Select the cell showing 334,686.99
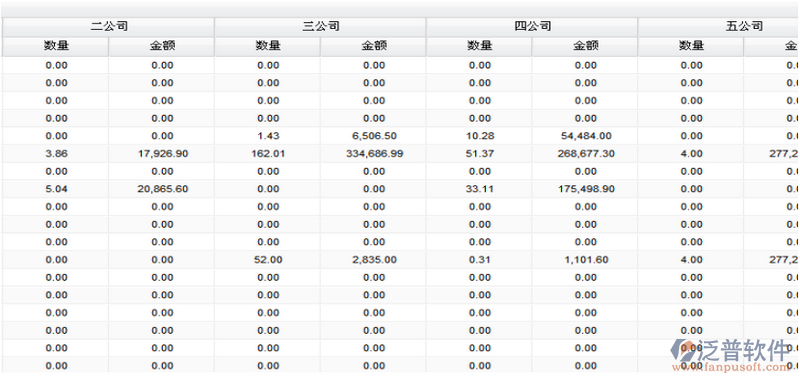Viewport: 800px width, 383px height. click(x=373, y=154)
